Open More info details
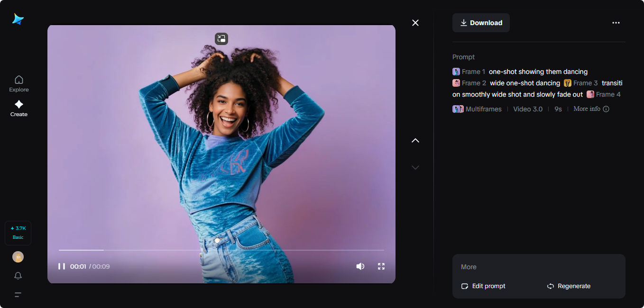The image size is (644, 308). [591, 109]
